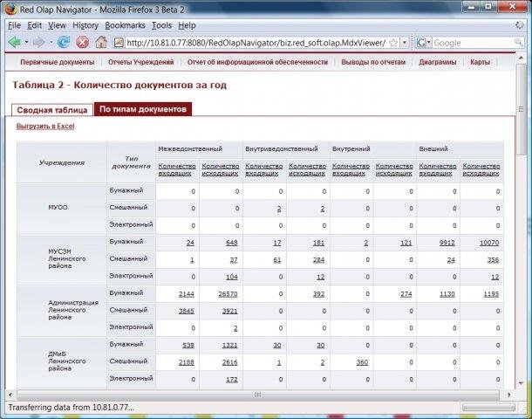
Task: Open value 284 in МУСЗН Смешанный row
Action: coord(318,260)
